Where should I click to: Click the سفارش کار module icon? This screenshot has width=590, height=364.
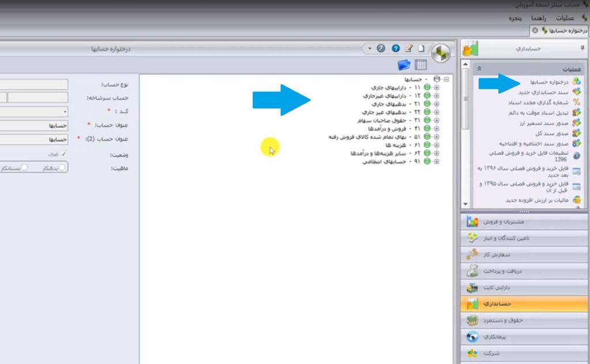pyautogui.click(x=472, y=255)
